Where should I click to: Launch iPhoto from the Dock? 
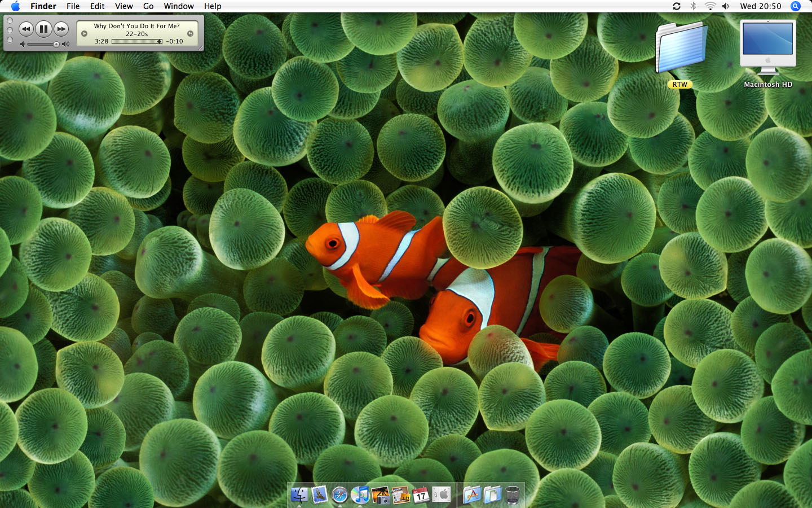tap(380, 495)
